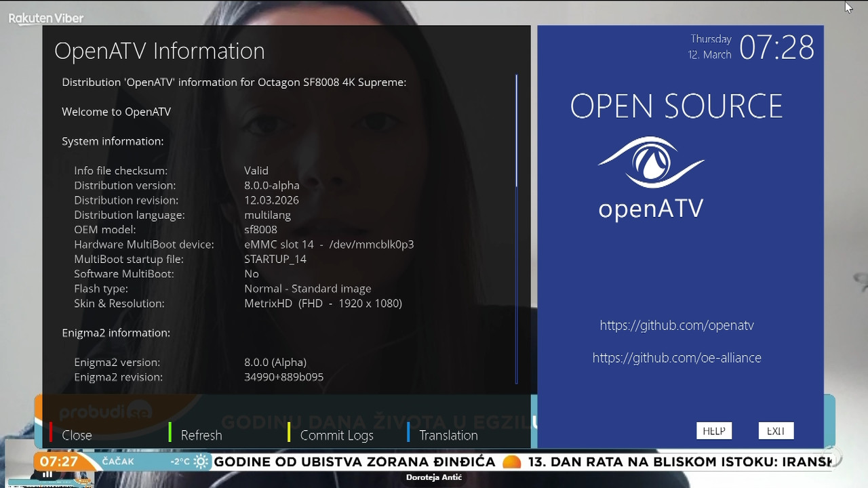868x488 pixels.
Task: Click the '12. March' date text
Action: (x=709, y=55)
